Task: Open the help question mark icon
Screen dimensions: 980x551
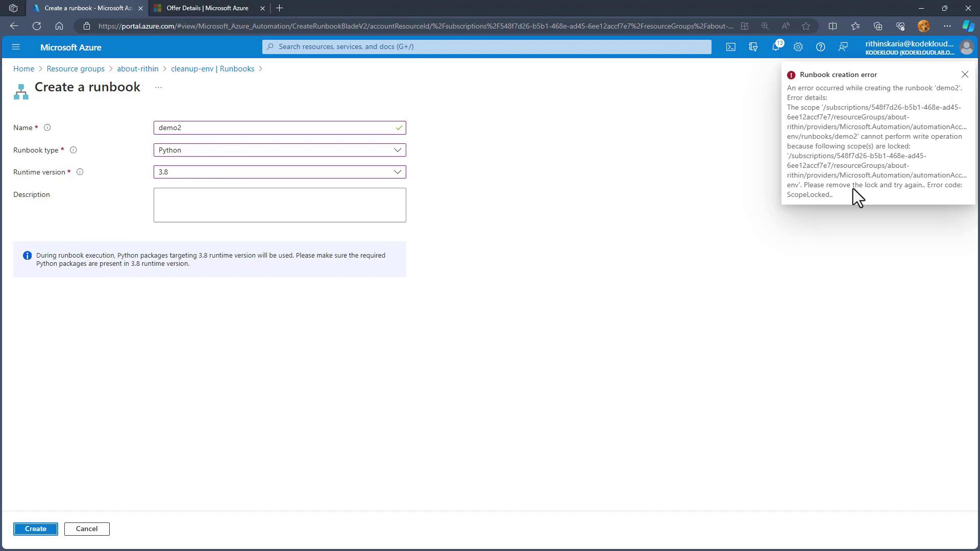Action: click(820, 47)
